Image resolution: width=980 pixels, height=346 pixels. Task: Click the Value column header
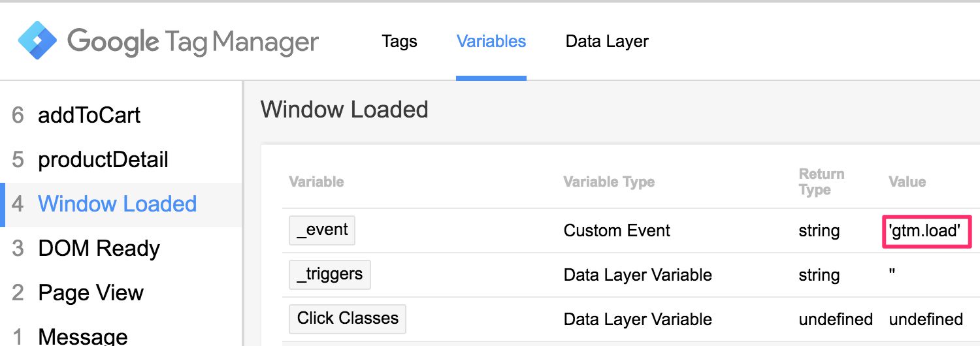click(907, 181)
